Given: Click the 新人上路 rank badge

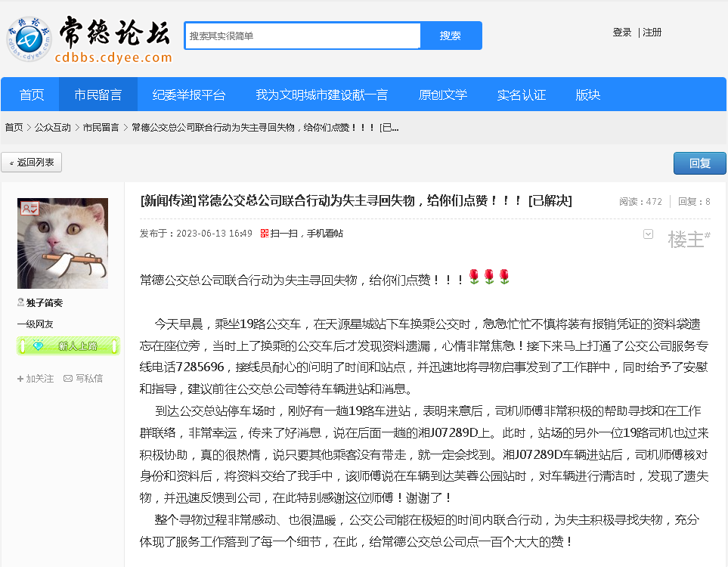Looking at the screenshot, I should 68,346.
